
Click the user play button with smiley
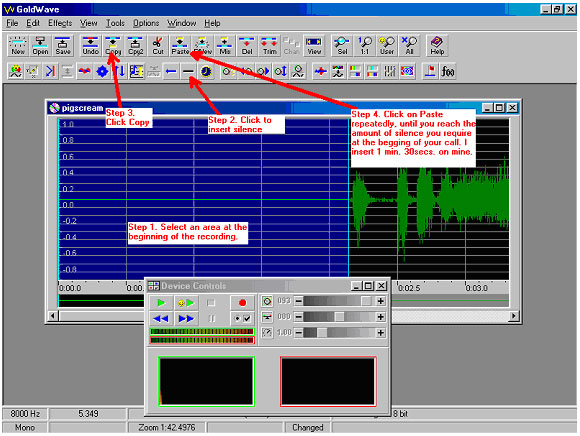186,303
